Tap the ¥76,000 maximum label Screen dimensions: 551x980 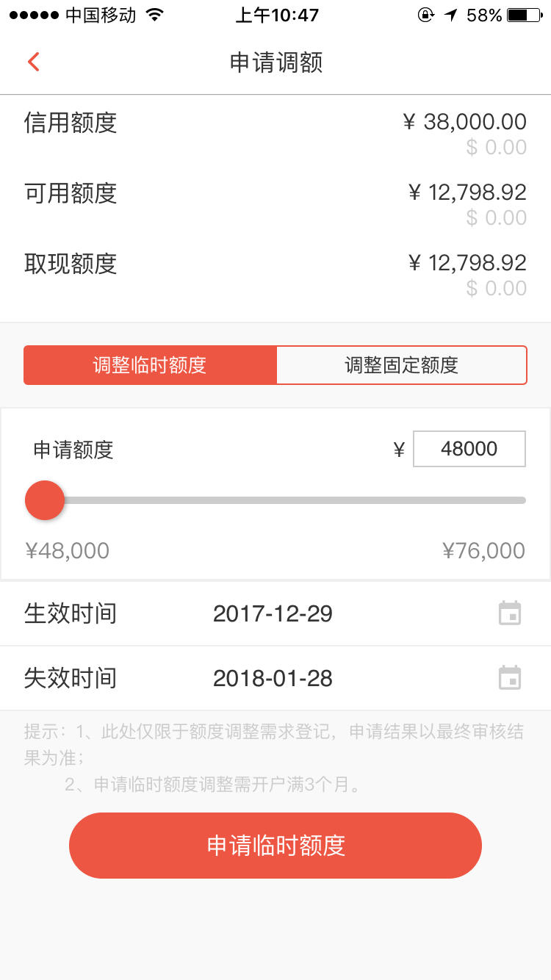483,550
